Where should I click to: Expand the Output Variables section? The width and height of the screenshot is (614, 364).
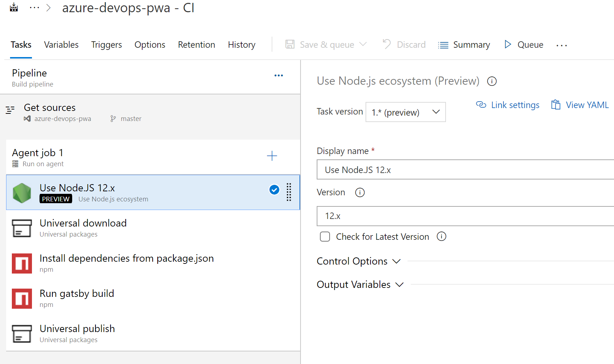click(400, 285)
